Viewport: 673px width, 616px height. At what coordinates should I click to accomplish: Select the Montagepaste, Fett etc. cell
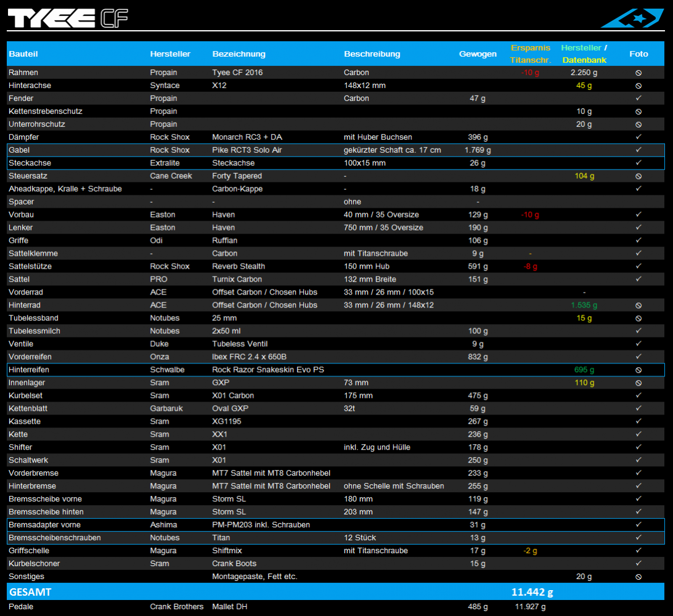tap(255, 577)
